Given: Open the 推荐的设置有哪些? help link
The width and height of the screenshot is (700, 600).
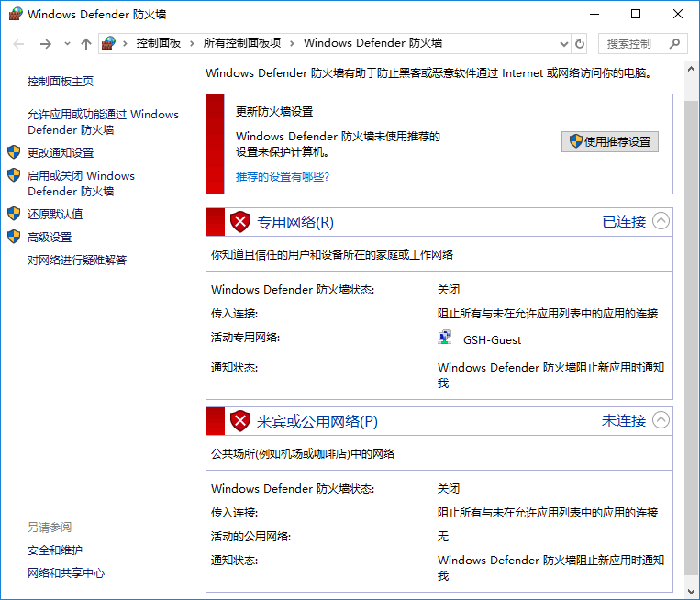Looking at the screenshot, I should (x=283, y=177).
